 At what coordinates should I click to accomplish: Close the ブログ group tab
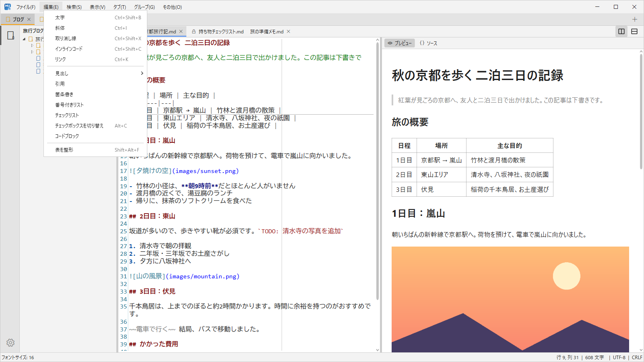[x=29, y=19]
